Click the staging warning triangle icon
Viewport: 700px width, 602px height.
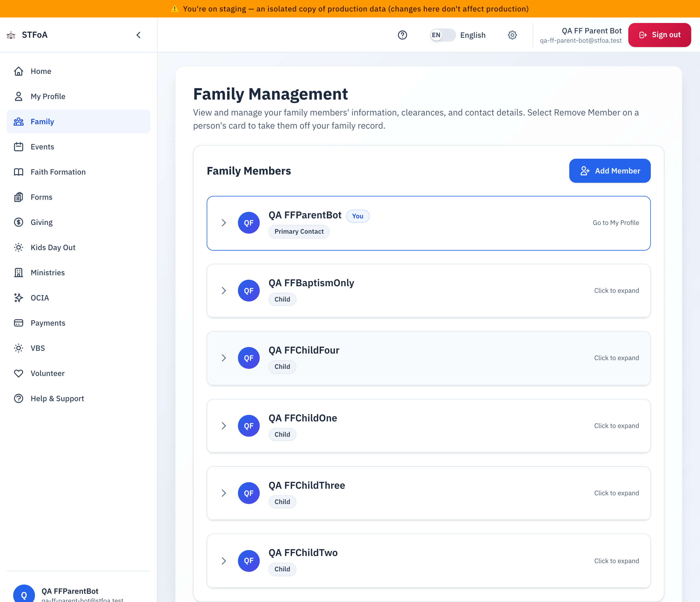pos(175,8)
